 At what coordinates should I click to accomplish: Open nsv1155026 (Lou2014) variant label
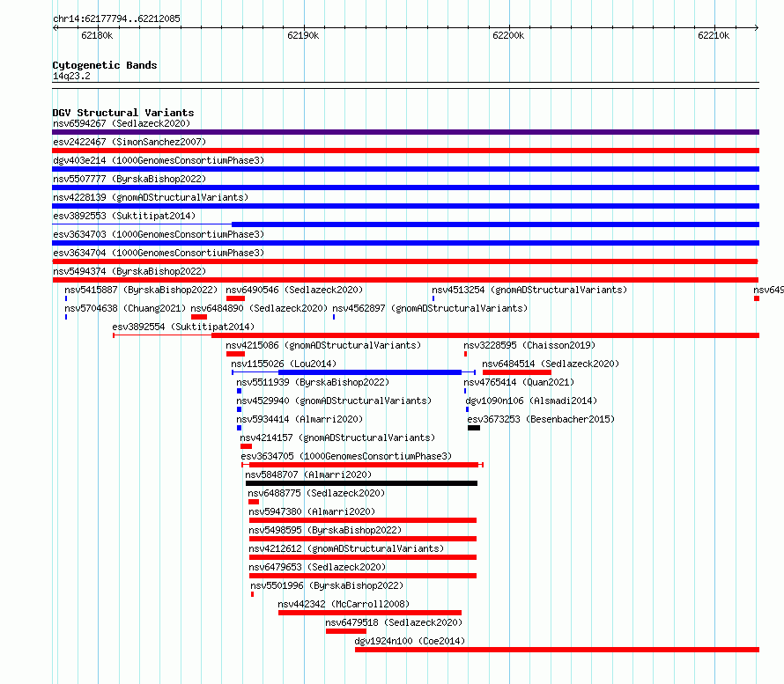click(x=284, y=364)
